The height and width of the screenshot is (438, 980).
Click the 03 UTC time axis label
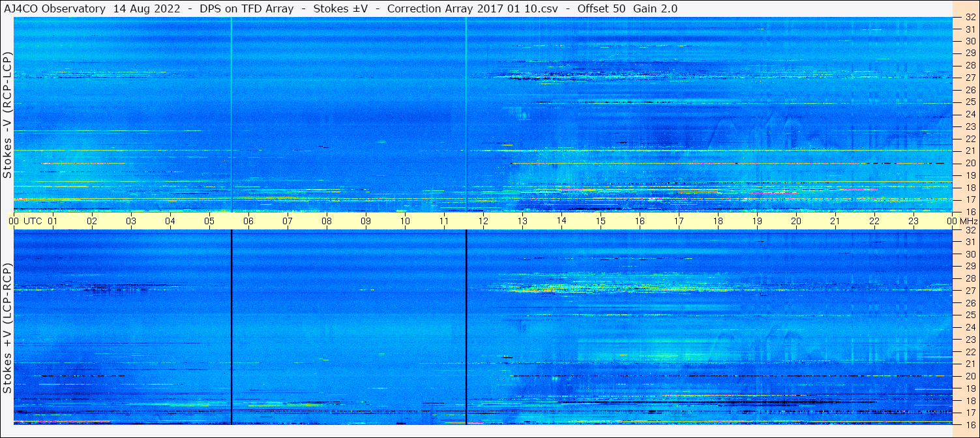pyautogui.click(x=131, y=221)
